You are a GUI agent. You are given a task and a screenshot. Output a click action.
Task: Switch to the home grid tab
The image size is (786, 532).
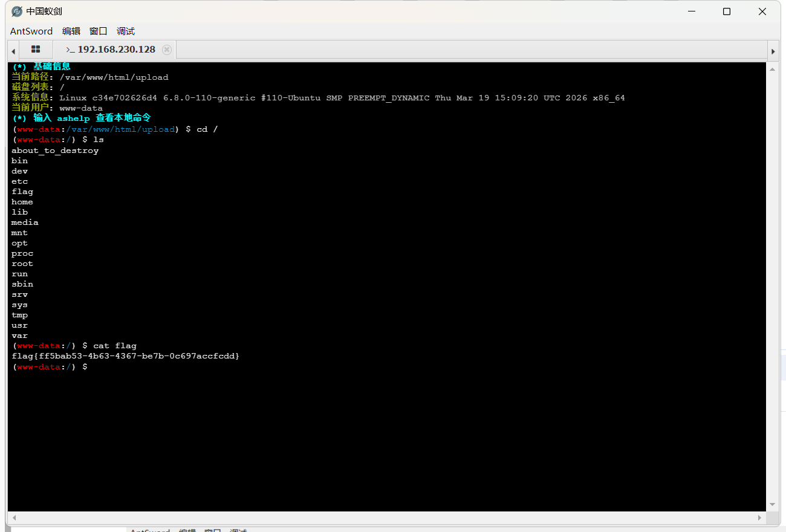36,50
